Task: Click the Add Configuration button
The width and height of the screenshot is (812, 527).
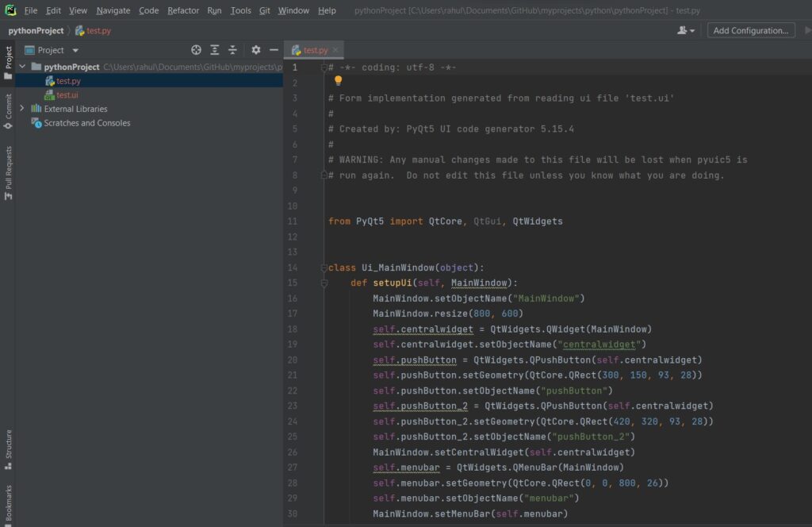Action: click(750, 30)
